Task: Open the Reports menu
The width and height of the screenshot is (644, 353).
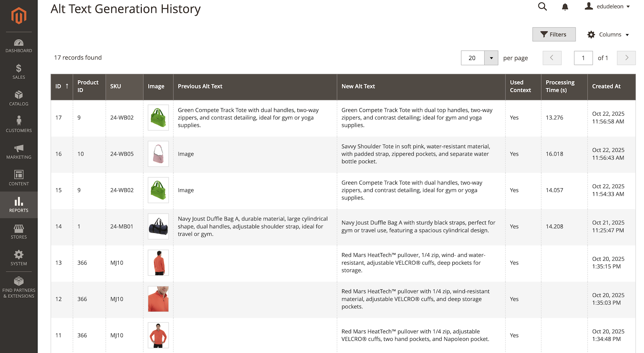Action: (x=19, y=205)
